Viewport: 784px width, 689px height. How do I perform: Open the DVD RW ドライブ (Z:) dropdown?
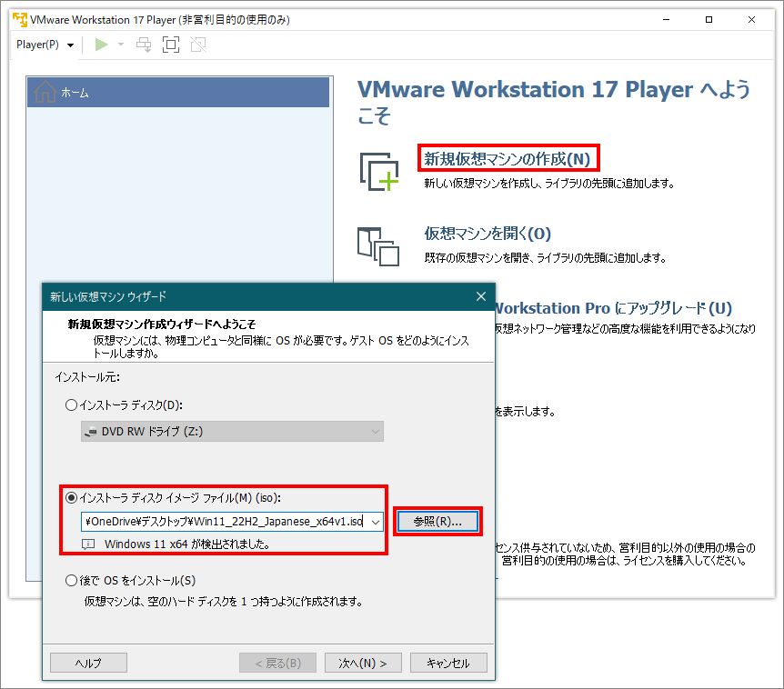232,432
